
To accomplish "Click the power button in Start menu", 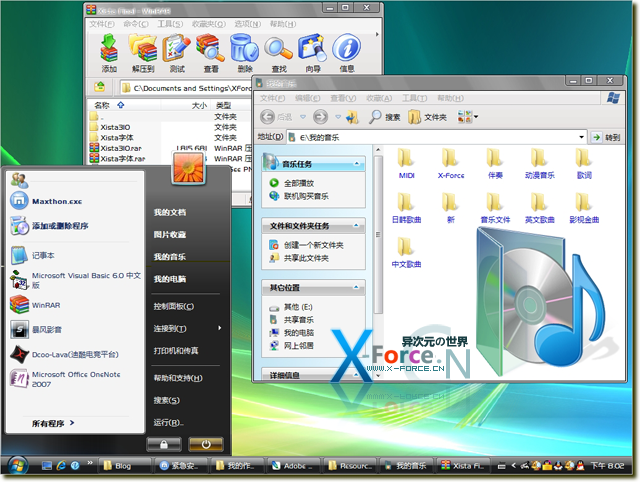I will (206, 444).
